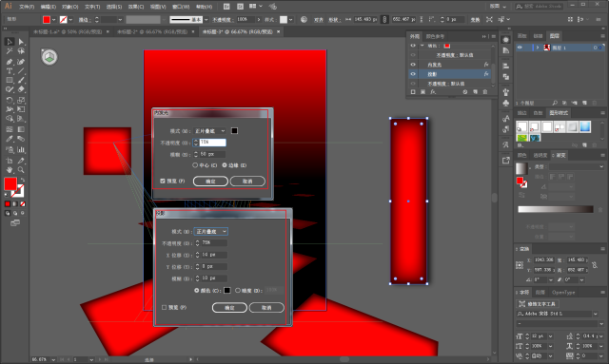This screenshot has width=609, height=364.
Task: Select the Type tool
Action: [x=10, y=71]
